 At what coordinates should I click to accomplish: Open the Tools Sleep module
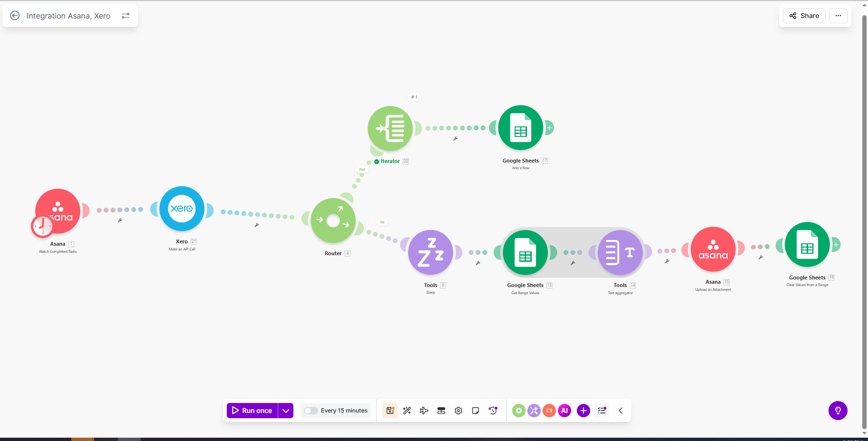(430, 252)
